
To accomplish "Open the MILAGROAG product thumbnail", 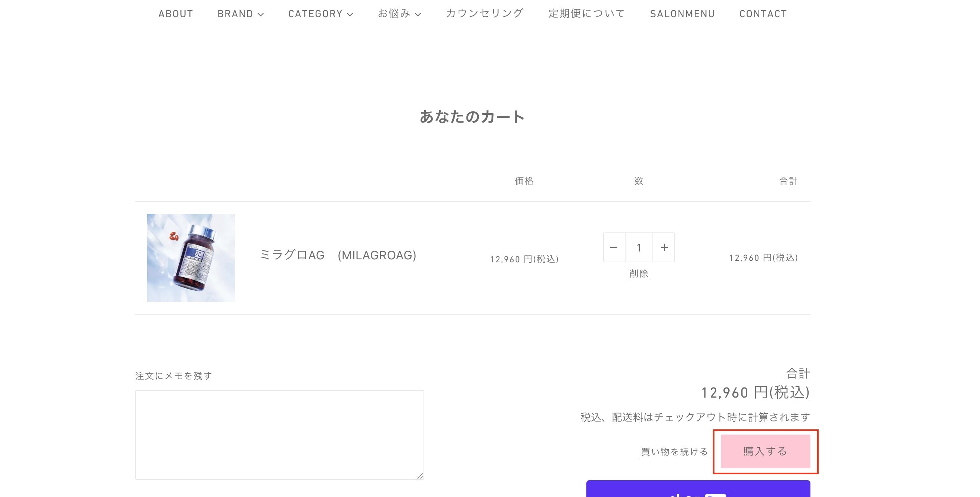I will point(191,257).
